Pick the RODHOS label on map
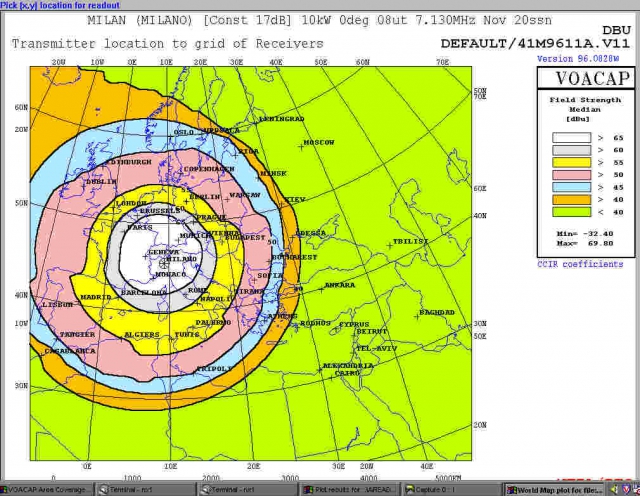 (315, 323)
